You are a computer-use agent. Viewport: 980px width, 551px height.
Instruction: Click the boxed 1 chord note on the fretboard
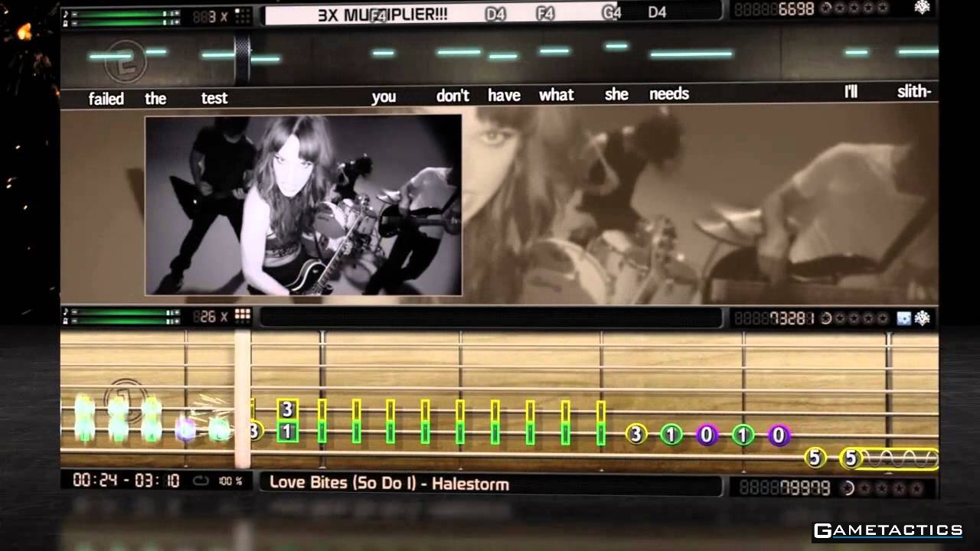click(x=287, y=432)
